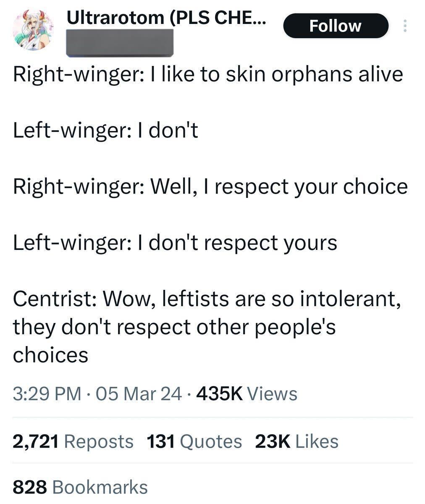
Task: View the 435K Views analytics
Action: 247,394
